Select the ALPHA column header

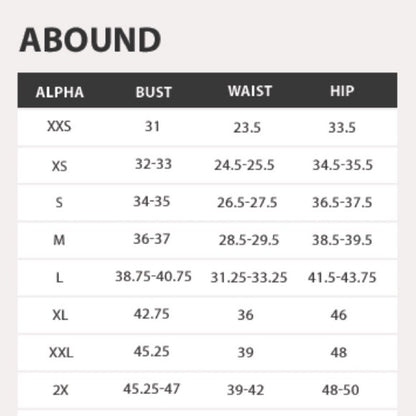click(x=60, y=92)
